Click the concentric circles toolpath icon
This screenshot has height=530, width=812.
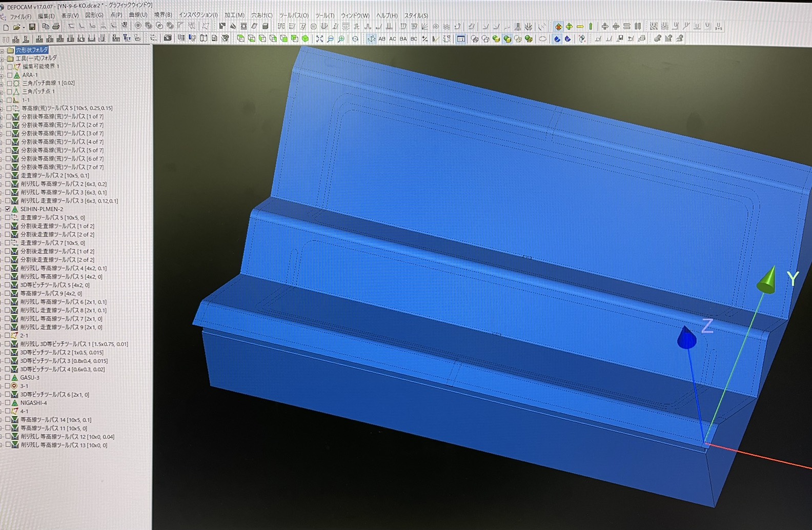coord(138,26)
